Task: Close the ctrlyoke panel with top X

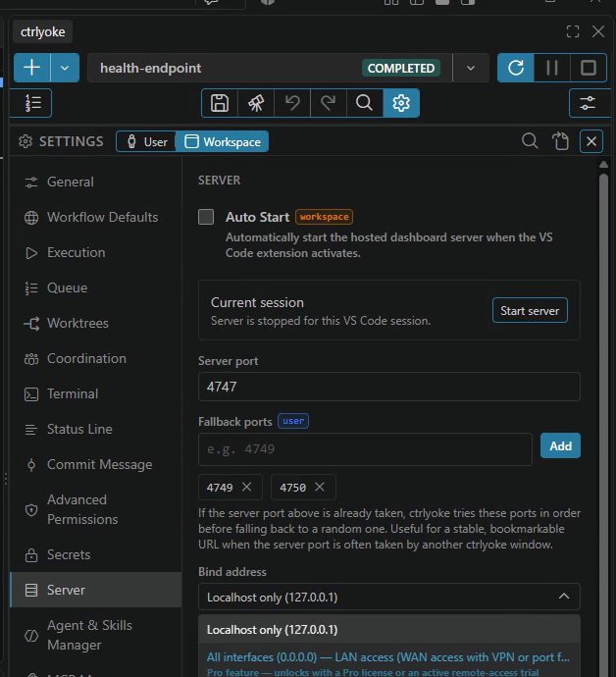Action: tap(598, 31)
